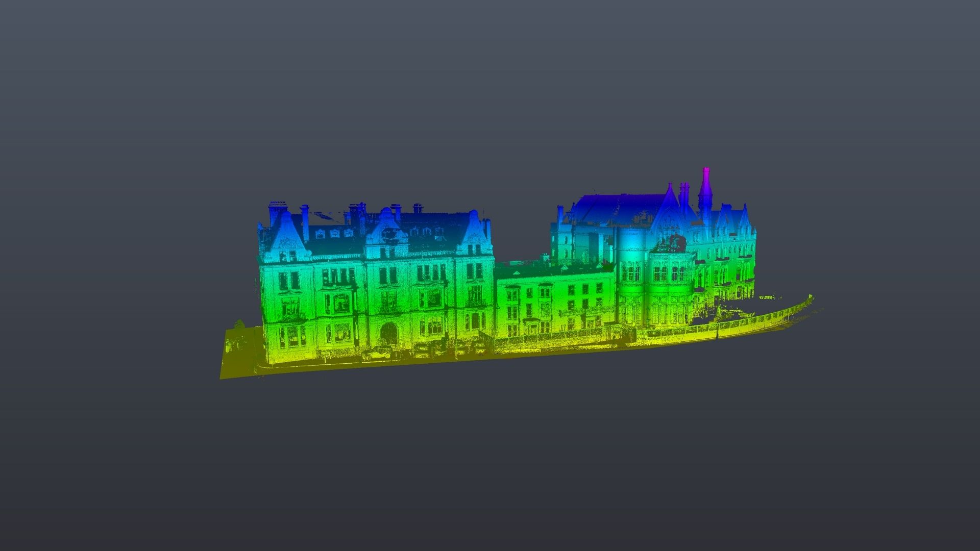The width and height of the screenshot is (980, 551).
Task: Click the dormer windows on left building roof
Action: point(334,233)
